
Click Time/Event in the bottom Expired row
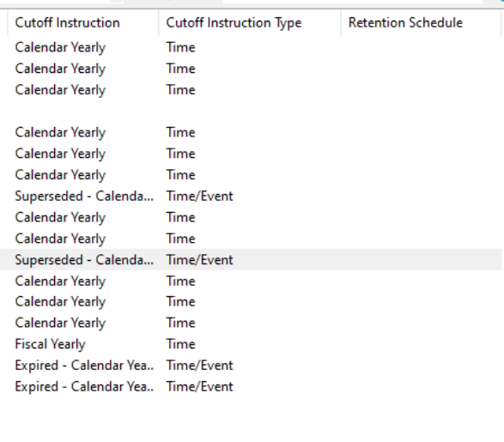(199, 386)
